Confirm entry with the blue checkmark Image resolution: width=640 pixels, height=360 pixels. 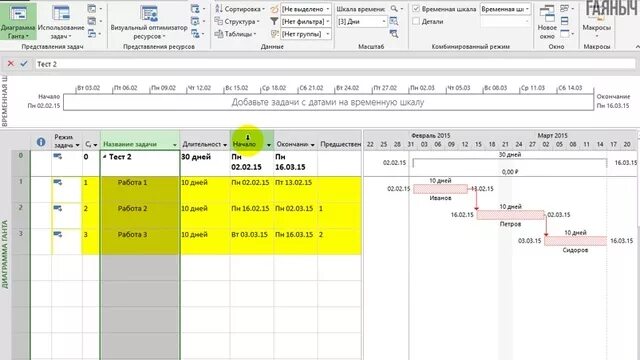pos(24,64)
